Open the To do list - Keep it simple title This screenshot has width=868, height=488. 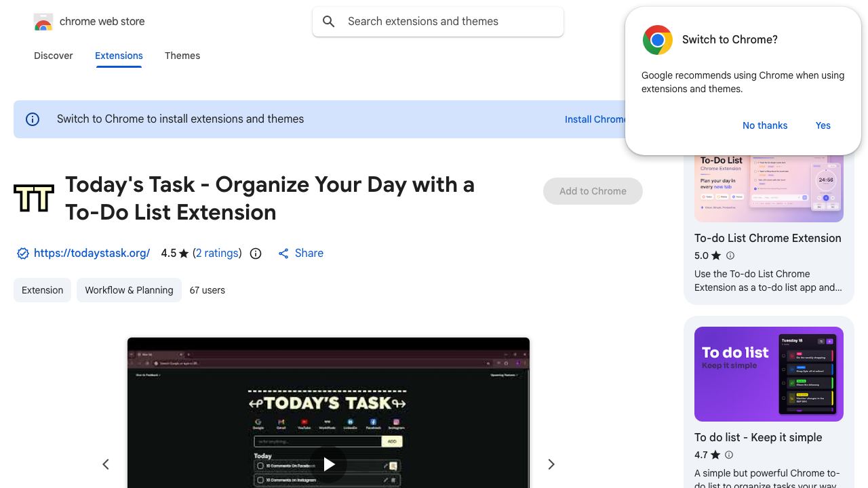758,437
